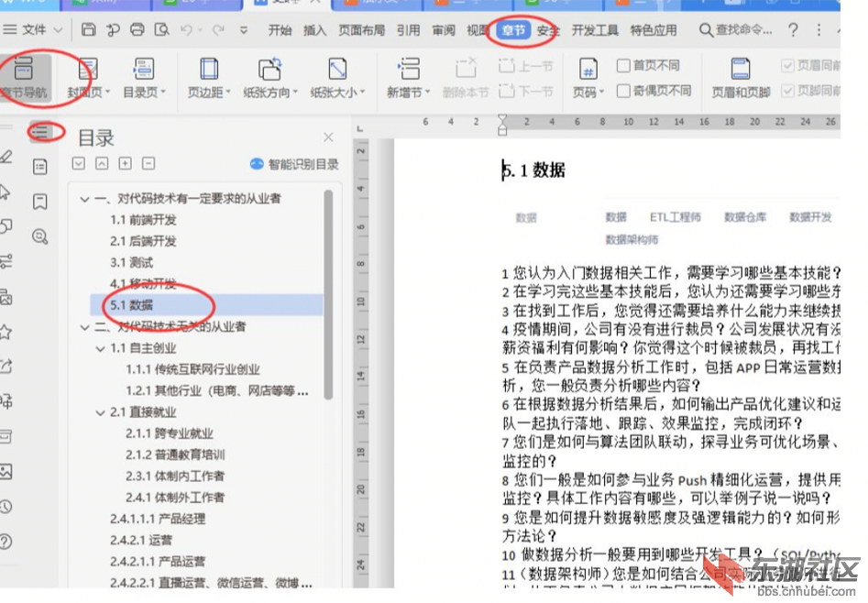The image size is (868, 603).
Task: Open the quick access toolbar customize dropdown
Action: coord(244,30)
